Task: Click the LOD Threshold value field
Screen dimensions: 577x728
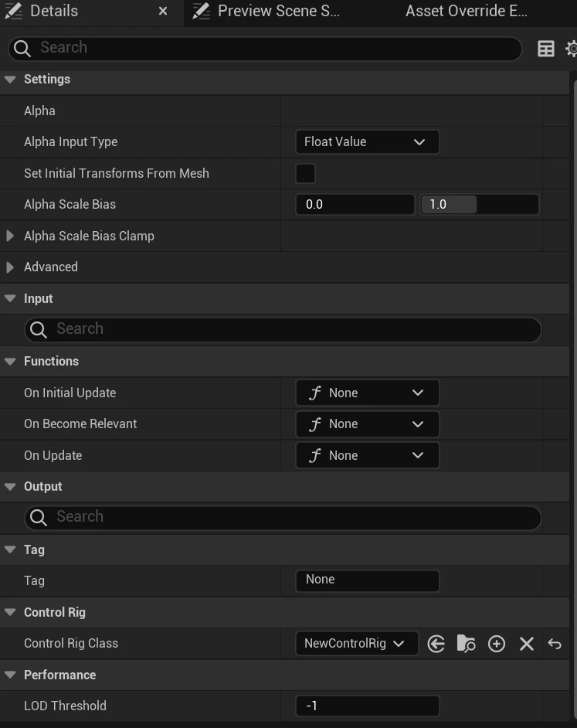Action: point(367,706)
